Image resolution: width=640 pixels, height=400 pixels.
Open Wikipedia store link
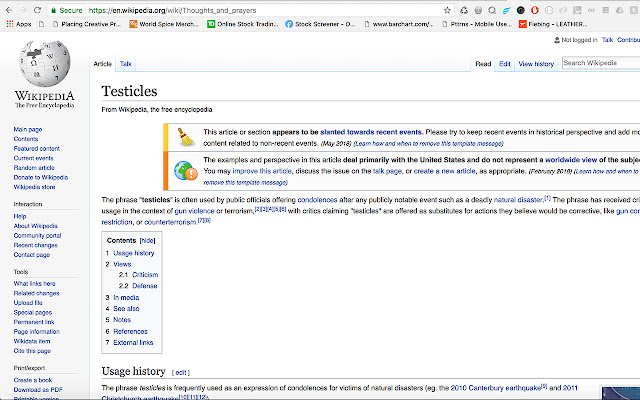34,187
